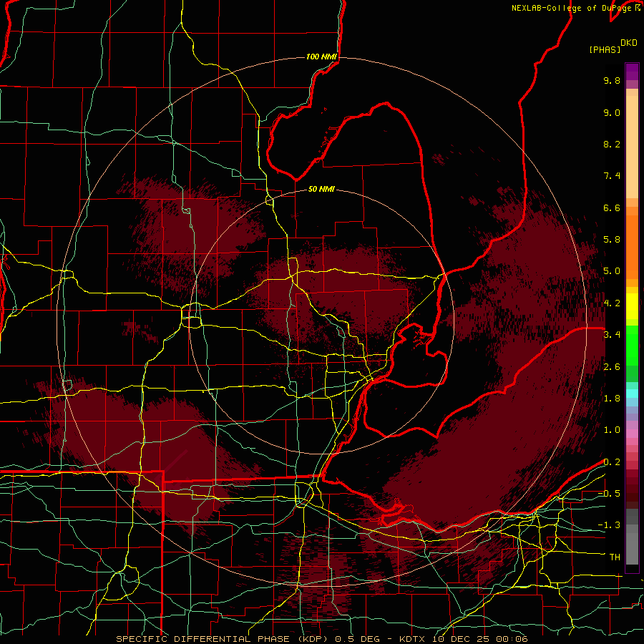Click the 5.0 value on color scale

[612, 271]
